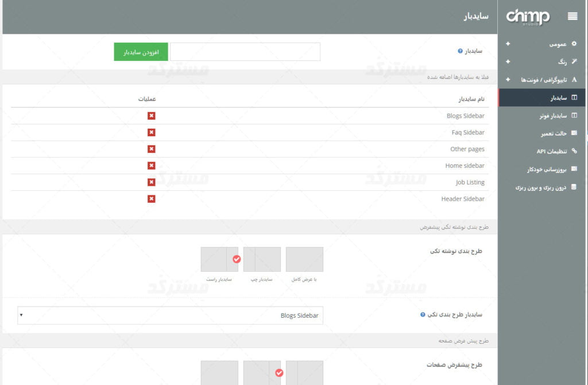
Task: Select سایدبار چپ single post layout
Action: 262,259
